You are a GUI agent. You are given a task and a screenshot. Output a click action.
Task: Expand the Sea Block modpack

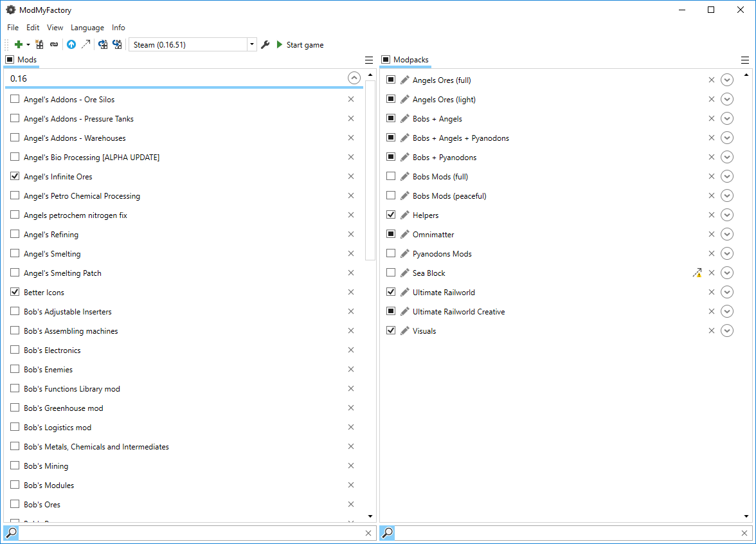click(727, 273)
